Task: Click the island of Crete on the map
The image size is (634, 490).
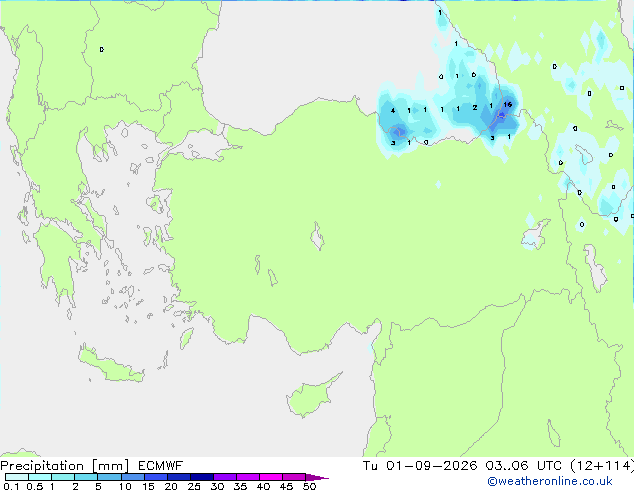Action: pos(110,366)
